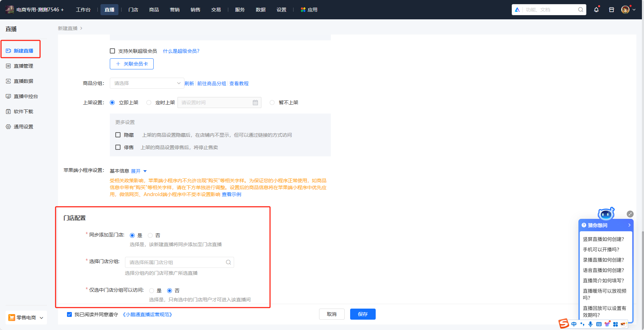Open the 零售电商 switcher at the bottom left

pyautogui.click(x=26, y=318)
